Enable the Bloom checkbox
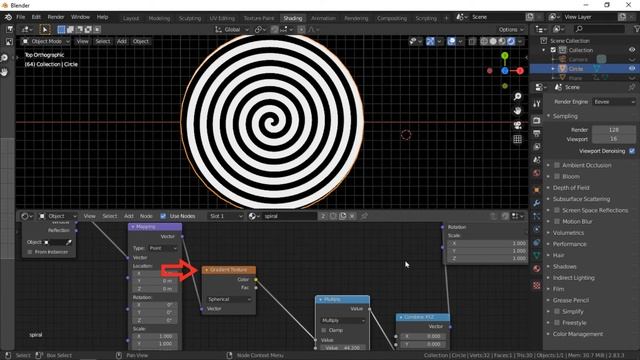Screen dimensions: 640x360 (557, 176)
